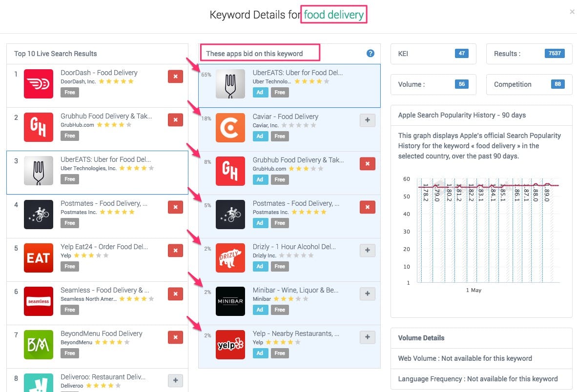Click the Drizly bear app icon
Image resolution: width=577 pixels, height=392 pixels.
point(230,257)
